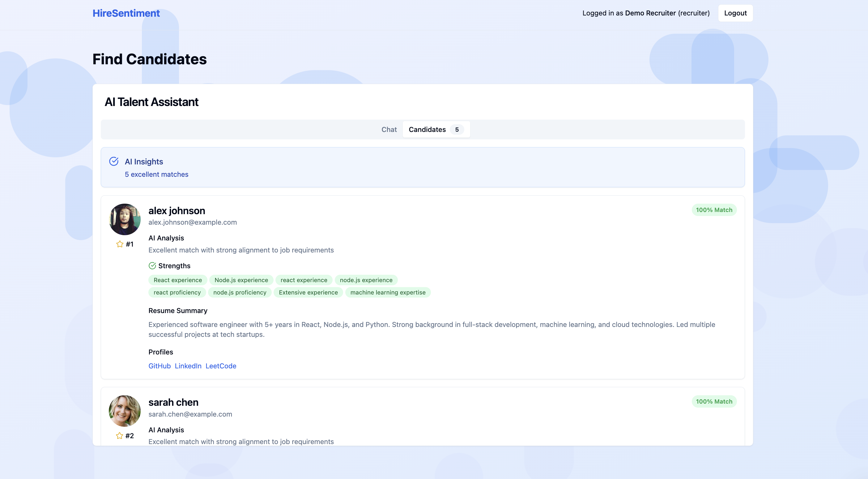868x479 pixels.
Task: Go home via the HireSentiment logo
Action: coord(126,13)
